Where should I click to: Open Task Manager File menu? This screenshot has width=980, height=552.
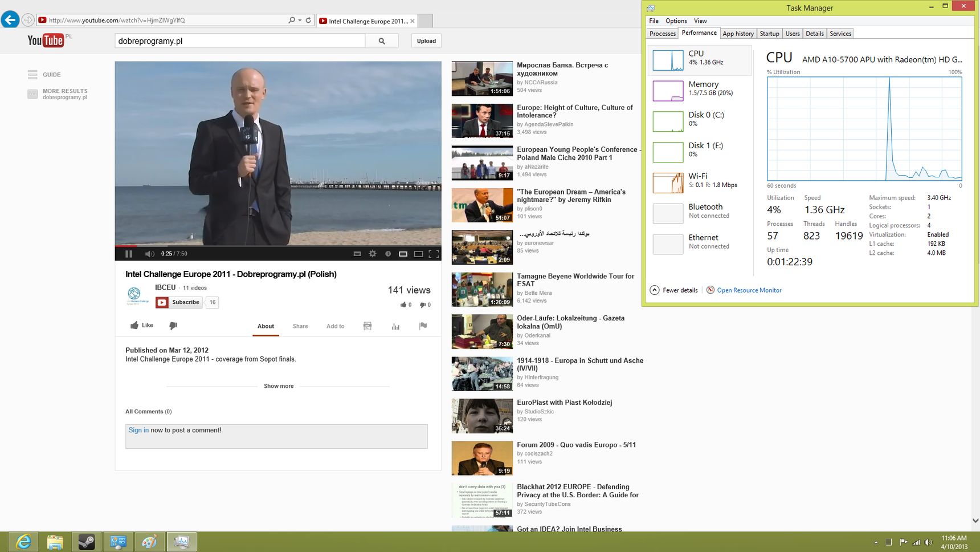(x=654, y=21)
